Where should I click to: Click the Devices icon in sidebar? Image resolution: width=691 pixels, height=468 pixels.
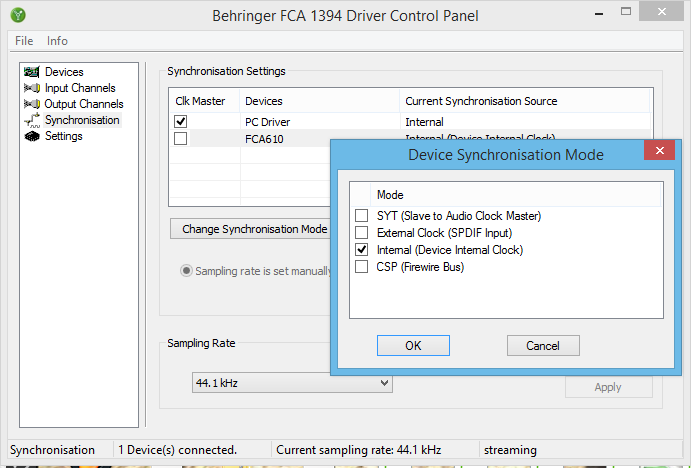[32, 71]
